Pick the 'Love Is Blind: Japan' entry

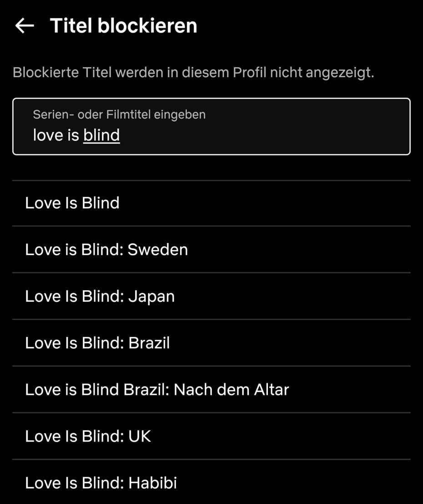click(211, 296)
